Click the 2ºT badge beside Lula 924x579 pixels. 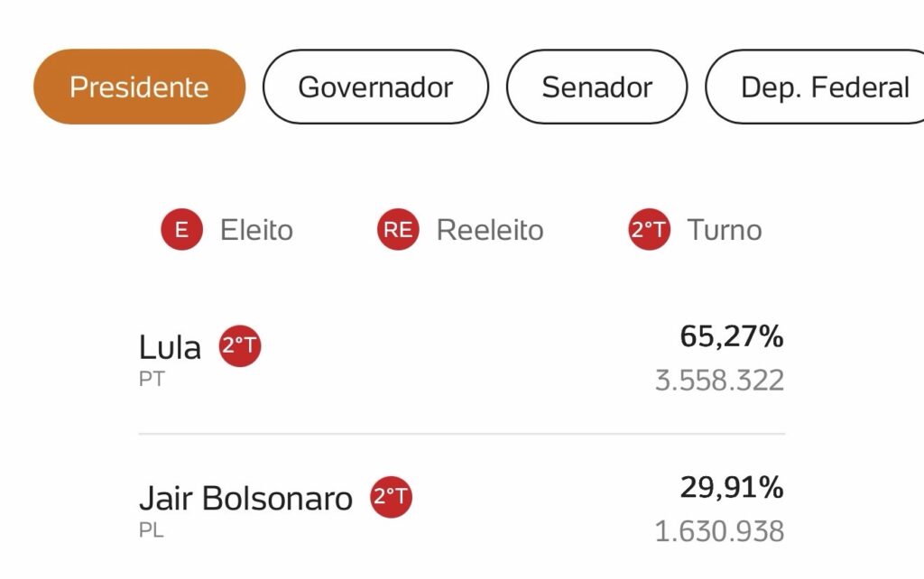(x=240, y=346)
